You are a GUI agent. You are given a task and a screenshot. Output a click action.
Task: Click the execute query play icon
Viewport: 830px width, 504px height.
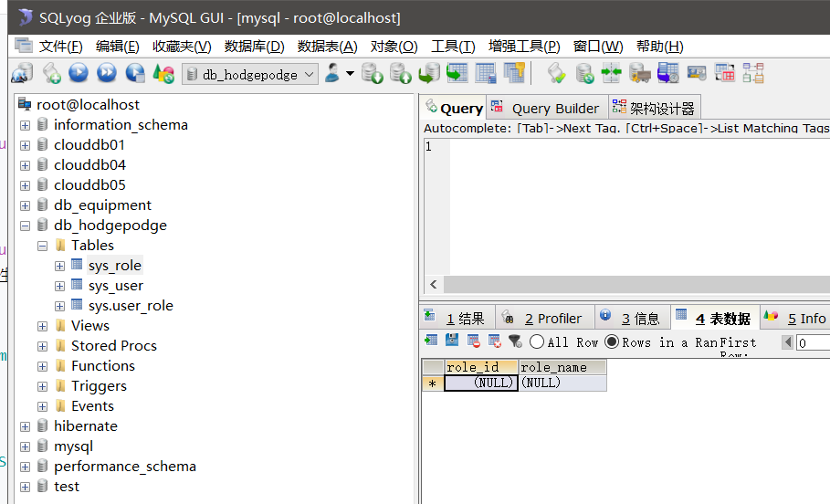[79, 72]
